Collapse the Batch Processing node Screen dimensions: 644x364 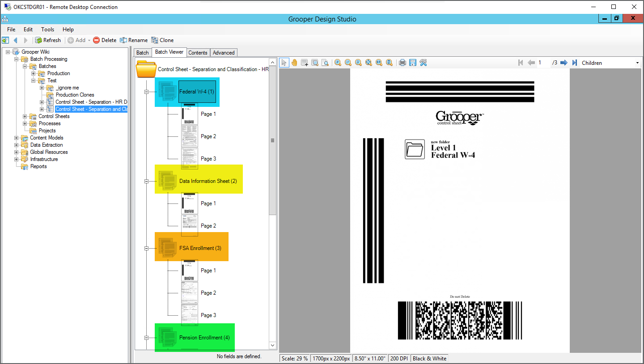(x=17, y=59)
